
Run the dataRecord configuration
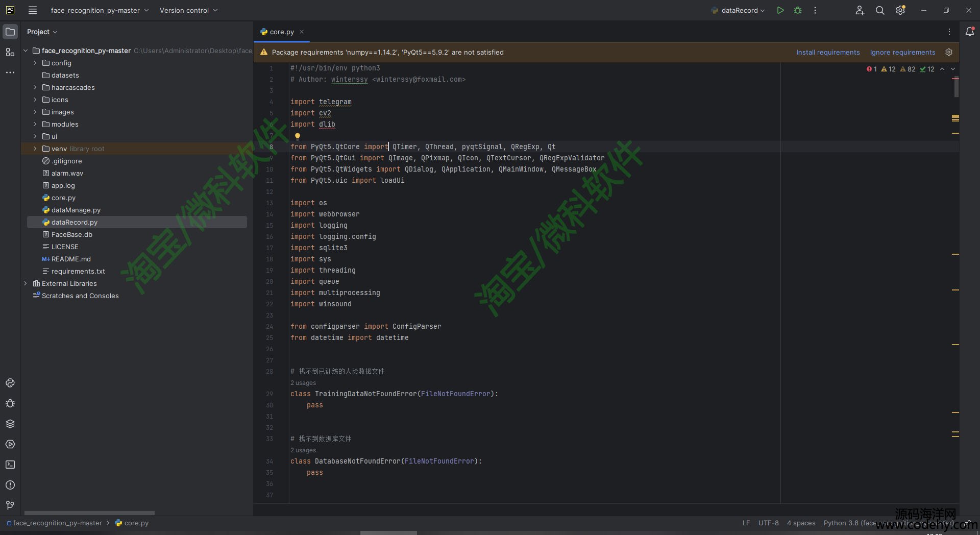pos(780,10)
